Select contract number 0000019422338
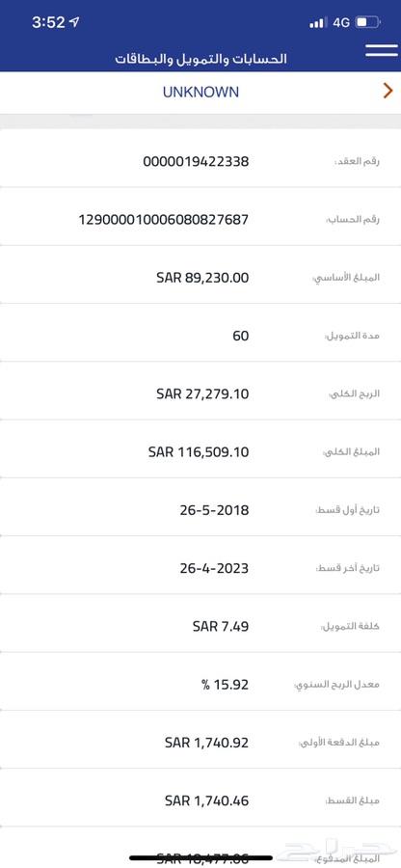The width and height of the screenshot is (401, 868). (196, 162)
